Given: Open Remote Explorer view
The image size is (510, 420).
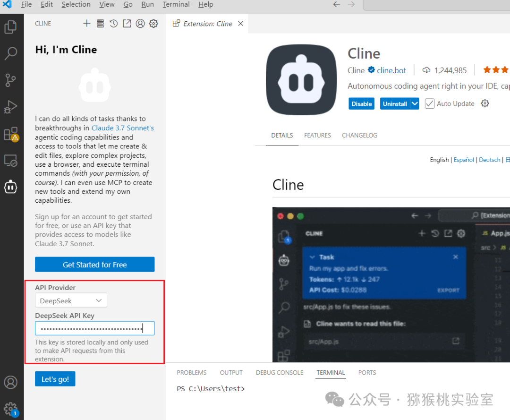Looking at the screenshot, I should [x=11, y=160].
